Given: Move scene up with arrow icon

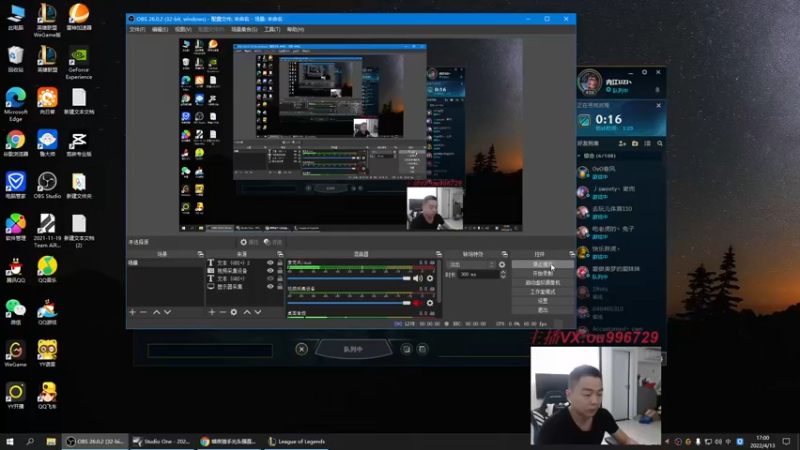Looking at the screenshot, I should [x=157, y=312].
